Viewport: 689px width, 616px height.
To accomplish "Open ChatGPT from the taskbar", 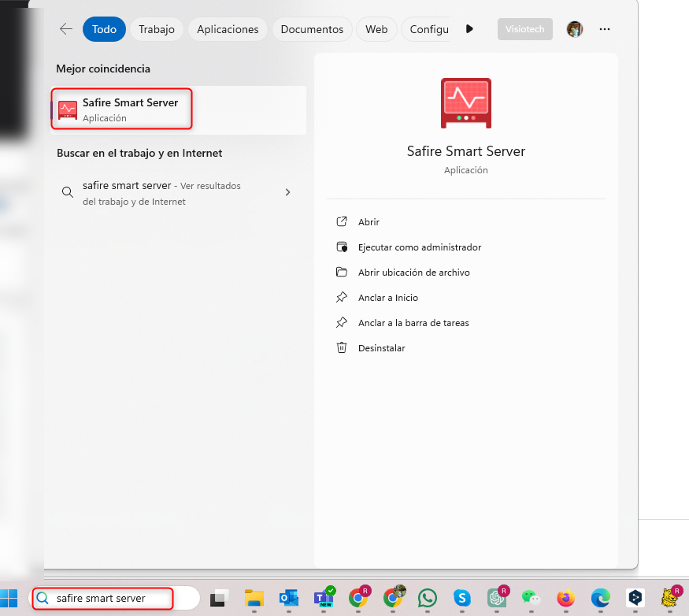I will pyautogui.click(x=498, y=597).
